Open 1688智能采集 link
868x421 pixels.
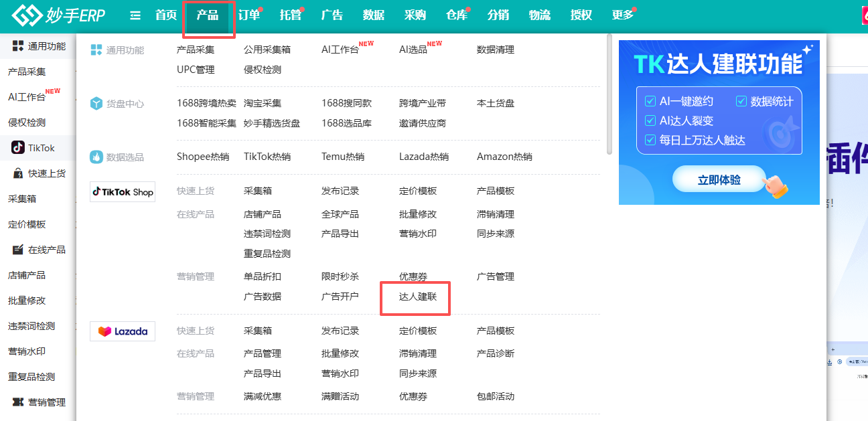click(x=206, y=123)
